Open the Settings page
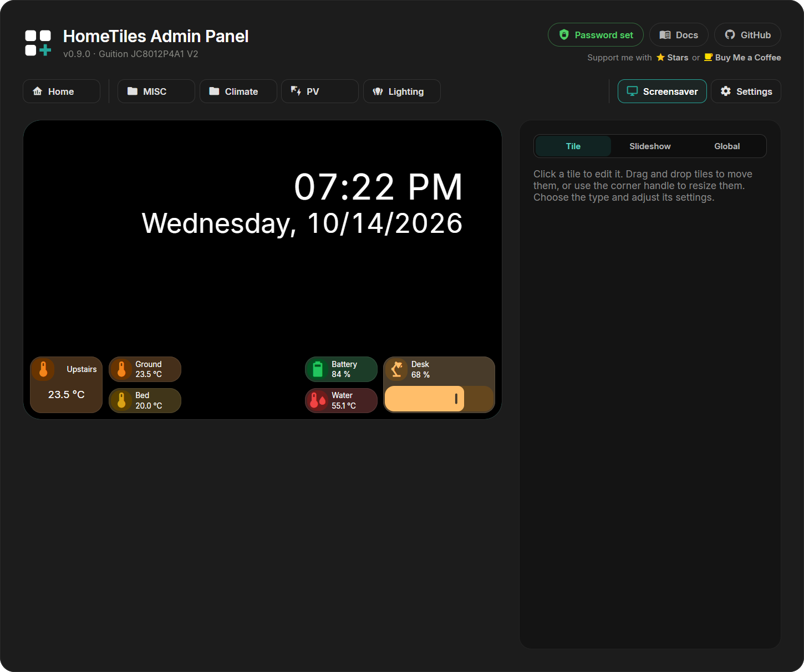The image size is (804, 672). coord(746,91)
